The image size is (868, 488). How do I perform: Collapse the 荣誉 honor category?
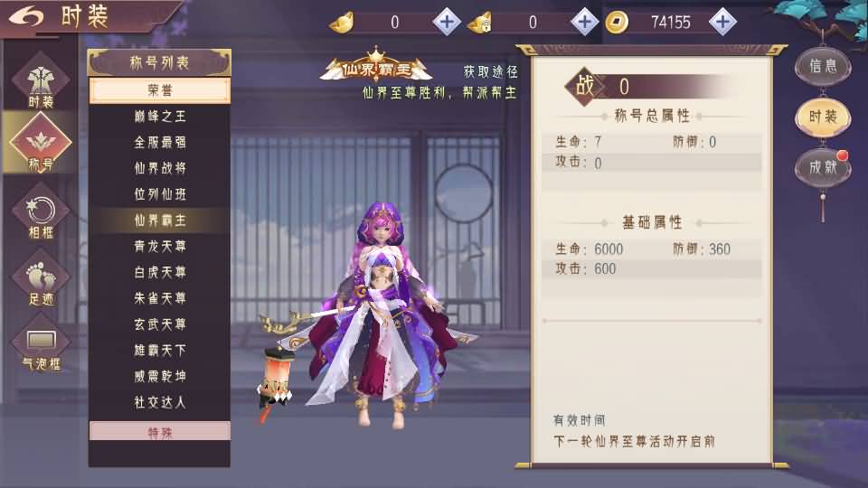(x=160, y=90)
